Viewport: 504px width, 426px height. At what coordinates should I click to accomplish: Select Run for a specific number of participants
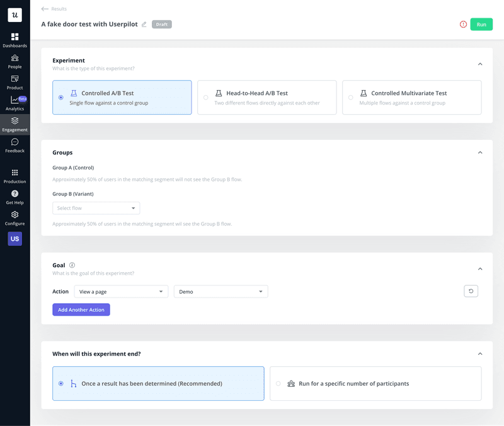tap(375, 383)
